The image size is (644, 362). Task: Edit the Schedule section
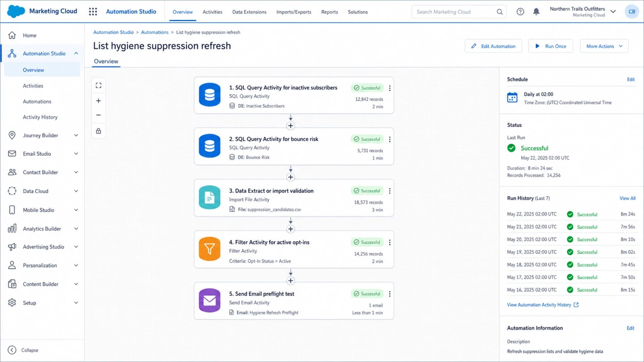(x=631, y=79)
